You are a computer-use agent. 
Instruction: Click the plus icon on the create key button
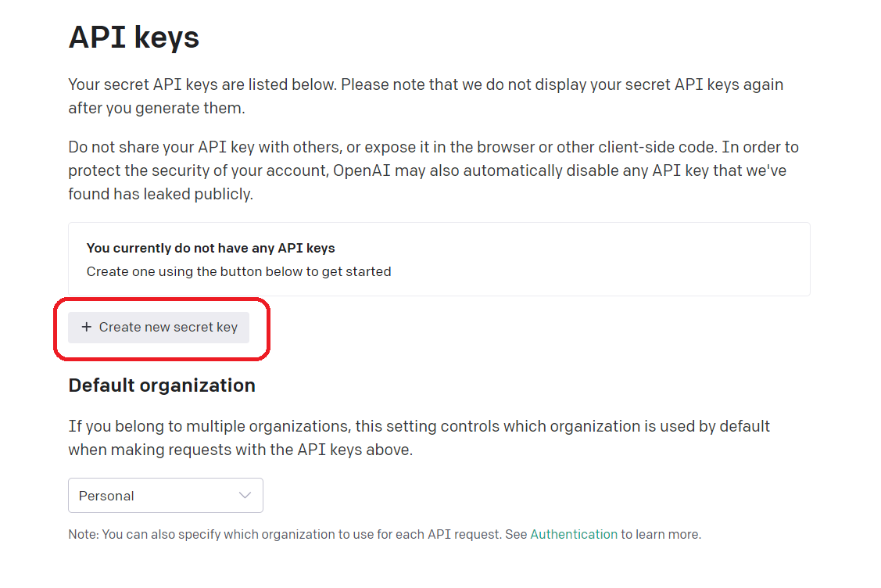coord(87,328)
